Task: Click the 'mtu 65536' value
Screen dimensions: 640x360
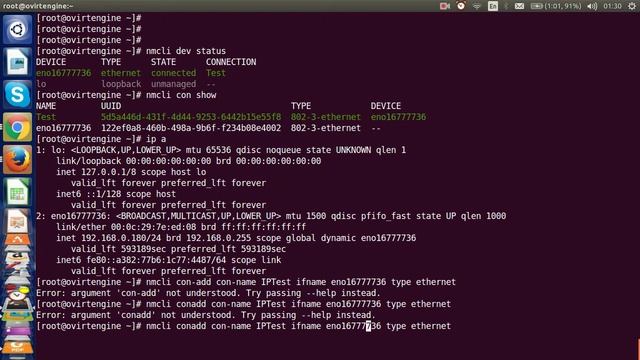Action: click(208, 150)
